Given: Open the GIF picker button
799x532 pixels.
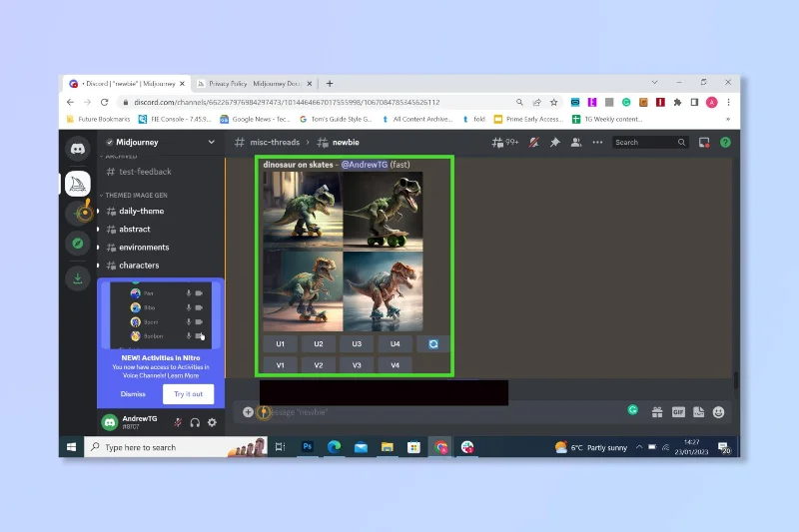Looking at the screenshot, I should tap(678, 412).
